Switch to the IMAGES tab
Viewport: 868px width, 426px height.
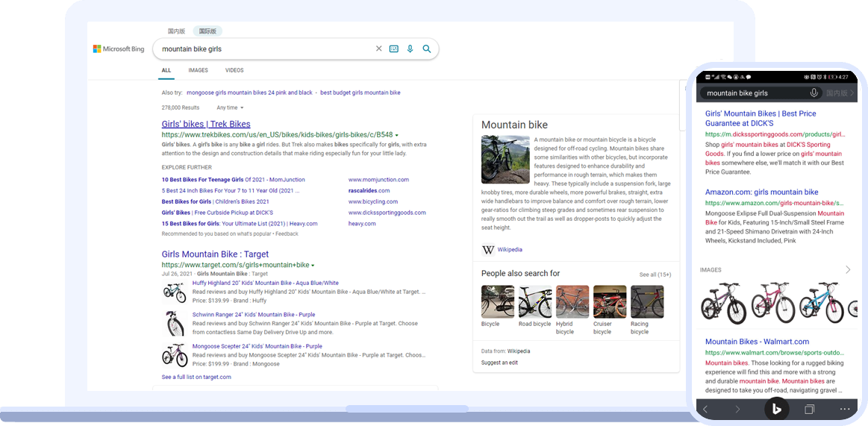[198, 71]
